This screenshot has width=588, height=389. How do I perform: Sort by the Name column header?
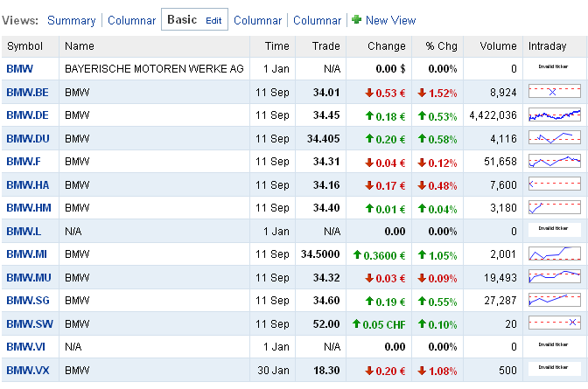(79, 46)
